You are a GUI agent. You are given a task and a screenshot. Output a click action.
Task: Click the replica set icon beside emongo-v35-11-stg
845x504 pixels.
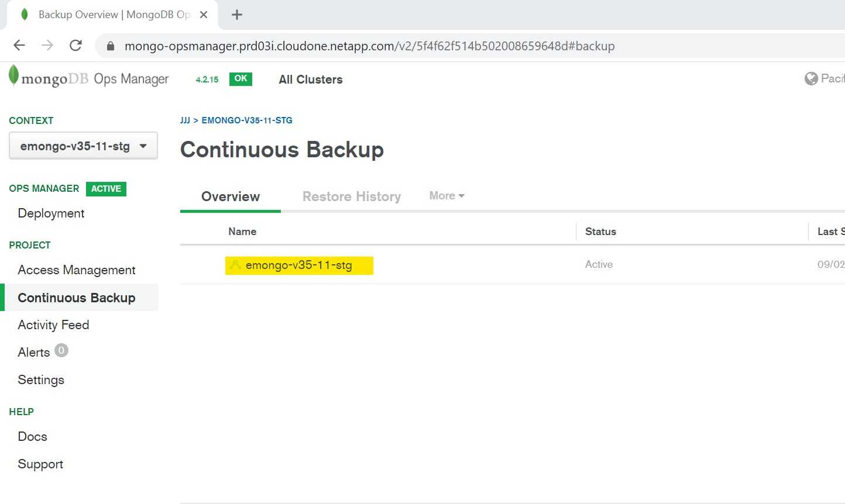[x=235, y=265]
